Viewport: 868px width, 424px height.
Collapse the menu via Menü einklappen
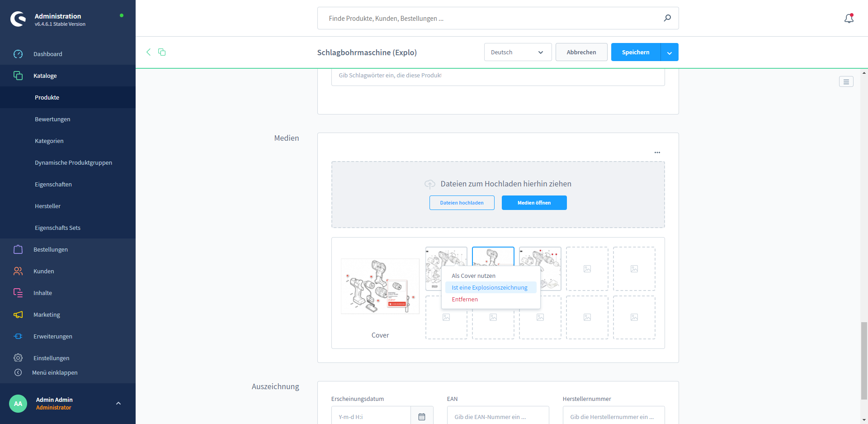[54, 372]
